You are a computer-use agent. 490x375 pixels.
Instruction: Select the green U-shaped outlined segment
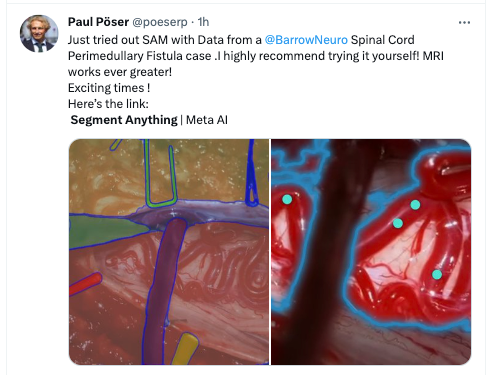(x=160, y=173)
